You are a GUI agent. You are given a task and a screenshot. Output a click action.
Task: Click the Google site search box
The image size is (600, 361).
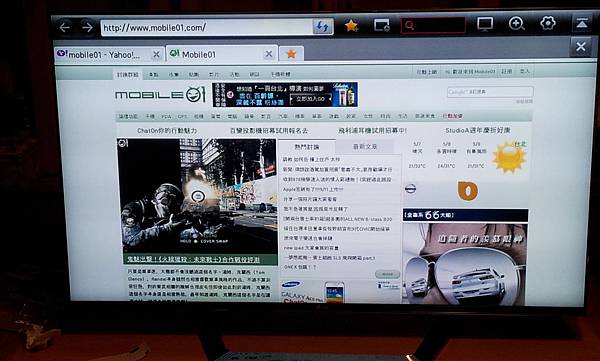pyautogui.click(x=490, y=92)
